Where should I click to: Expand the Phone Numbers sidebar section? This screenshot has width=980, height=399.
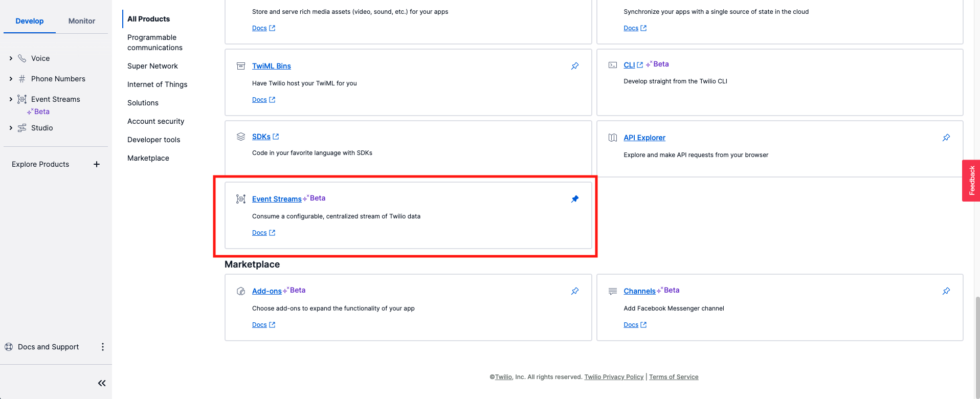click(x=11, y=79)
